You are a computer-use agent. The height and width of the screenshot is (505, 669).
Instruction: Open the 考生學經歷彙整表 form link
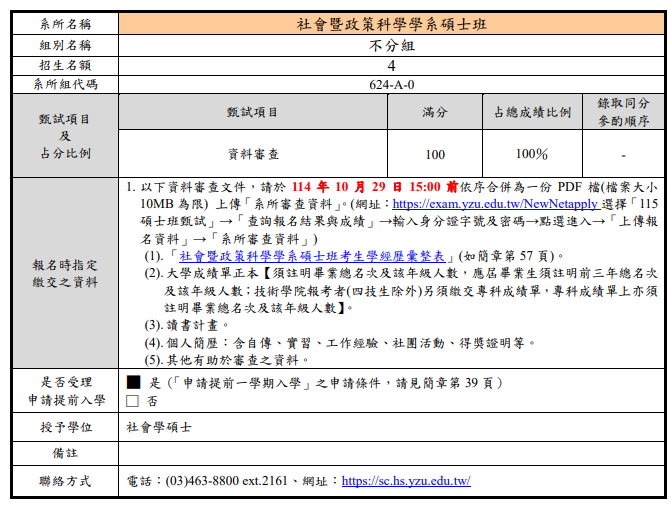pyautogui.click(x=316, y=256)
